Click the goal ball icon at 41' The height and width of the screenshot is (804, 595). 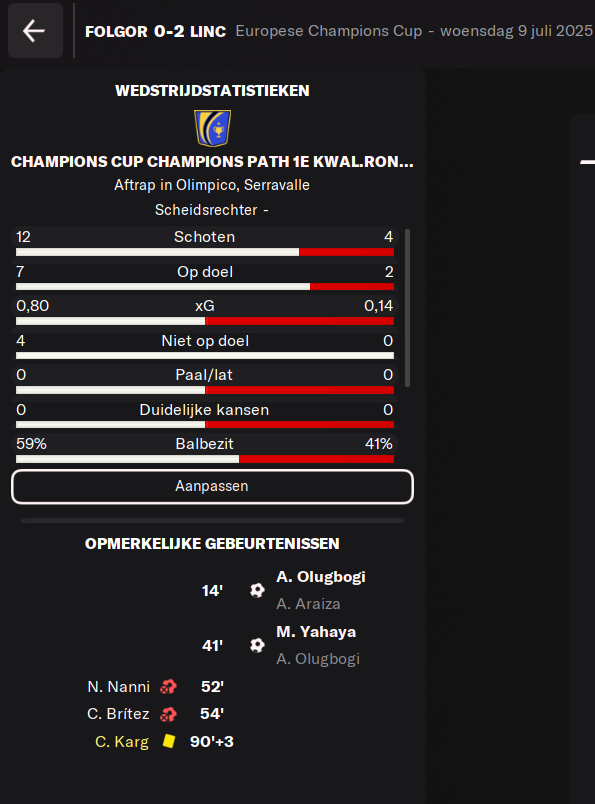pyautogui.click(x=257, y=645)
